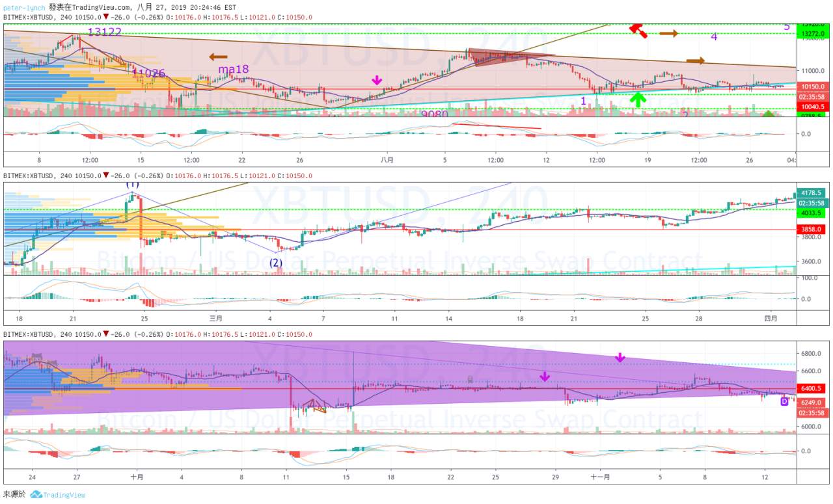Click the 3600.0 price axis value
Screen dimensions: 833x504
[x=812, y=261]
